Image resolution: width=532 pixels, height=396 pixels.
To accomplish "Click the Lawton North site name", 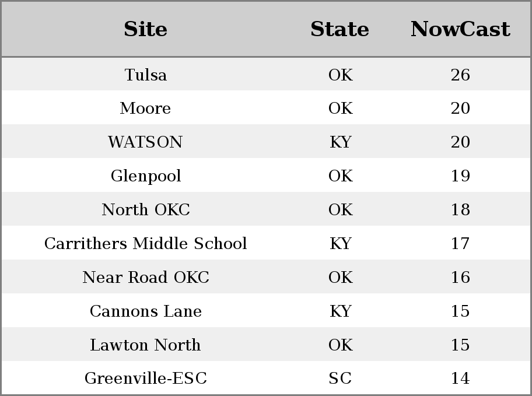I will coord(146,345).
